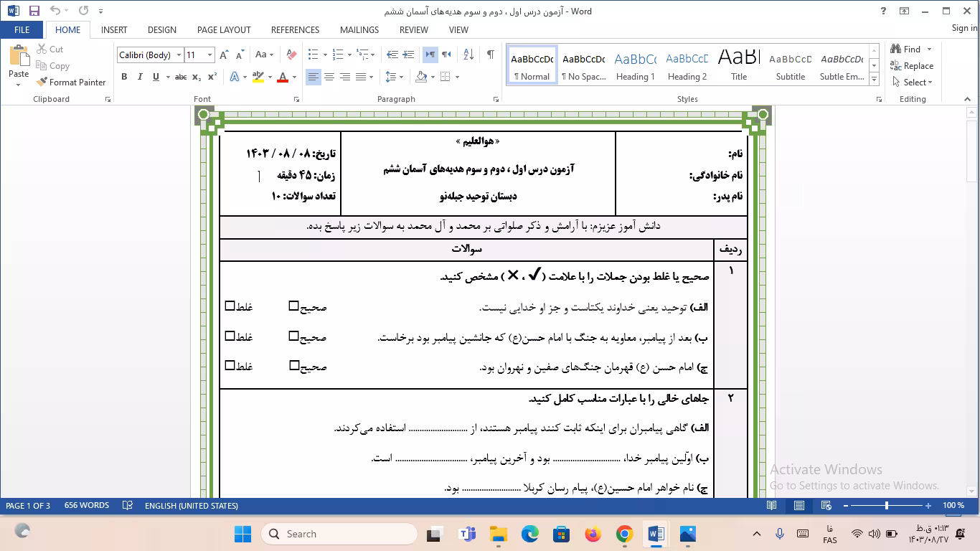Viewport: 980px width, 551px height.
Task: Undo the last action
Action: [55, 11]
